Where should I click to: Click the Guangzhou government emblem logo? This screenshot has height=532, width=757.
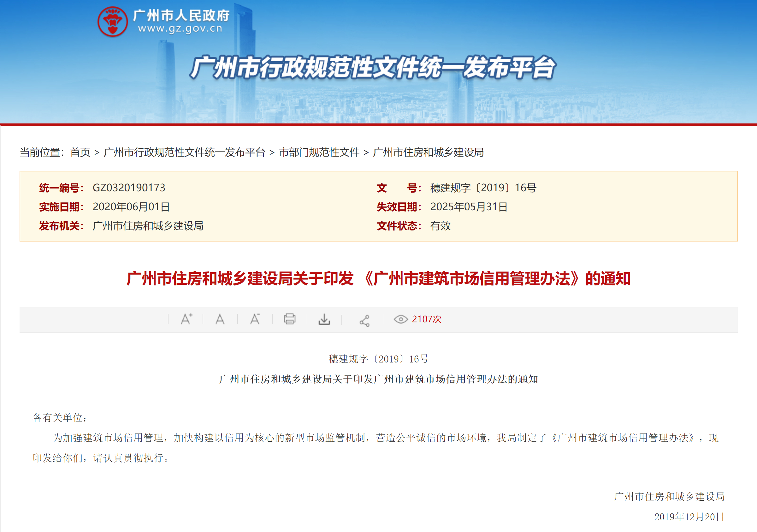point(113,21)
